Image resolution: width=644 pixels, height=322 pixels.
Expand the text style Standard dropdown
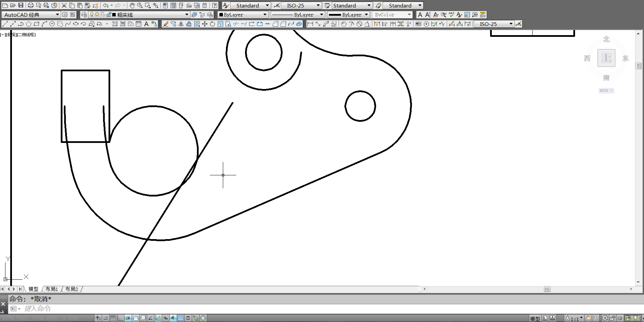click(267, 5)
